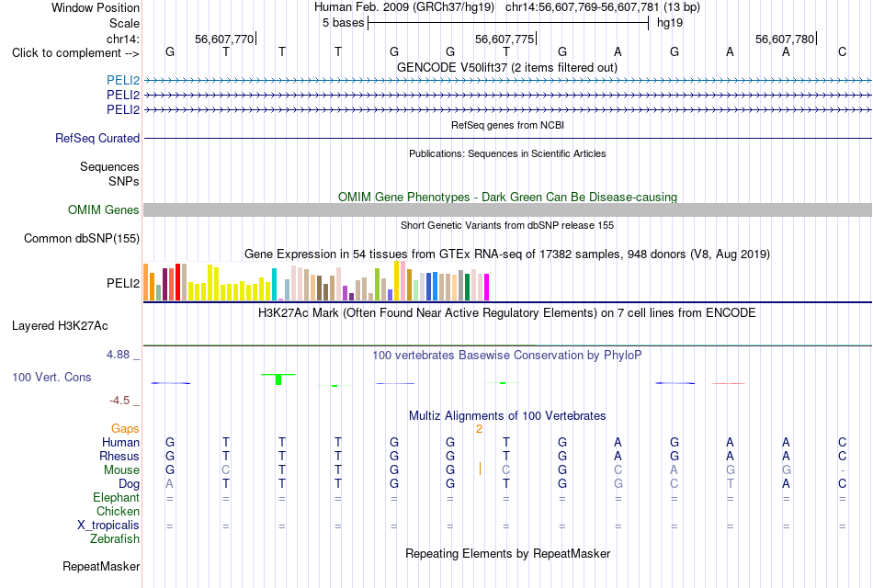Click 'Short Genetic Variants from dbSNP release 155'

click(507, 225)
